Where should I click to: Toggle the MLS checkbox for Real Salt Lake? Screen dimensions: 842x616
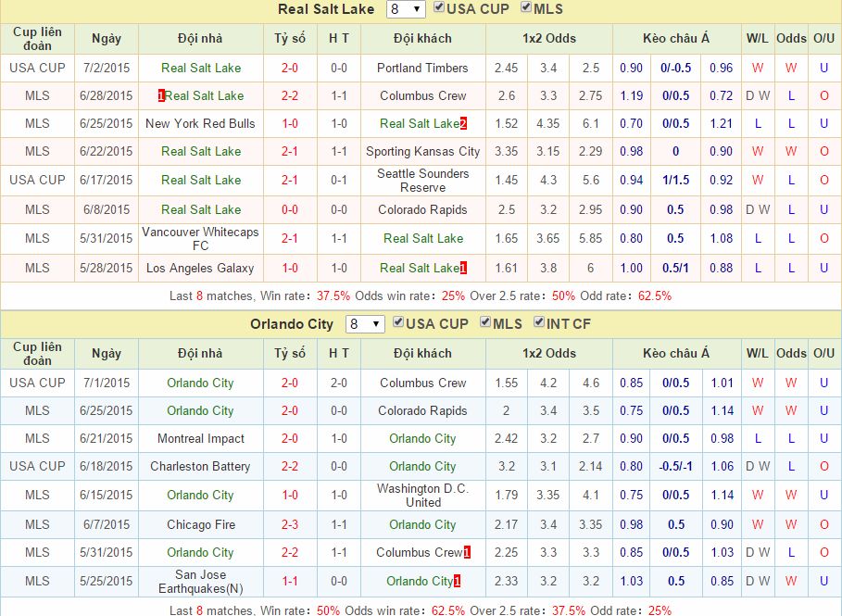coord(526,7)
